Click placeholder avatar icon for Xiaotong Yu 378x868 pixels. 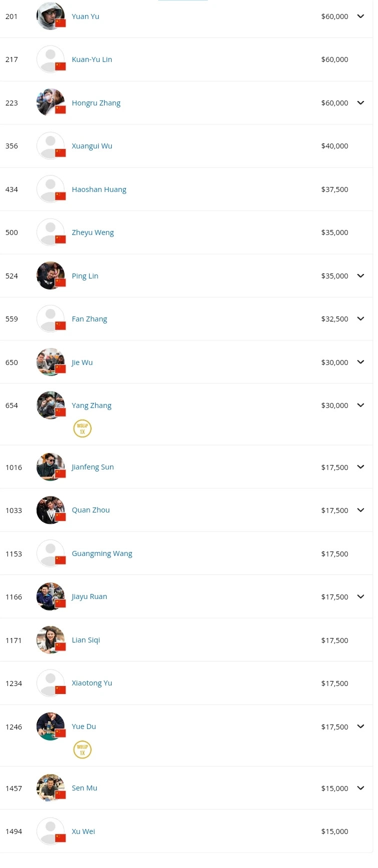pos(50,682)
